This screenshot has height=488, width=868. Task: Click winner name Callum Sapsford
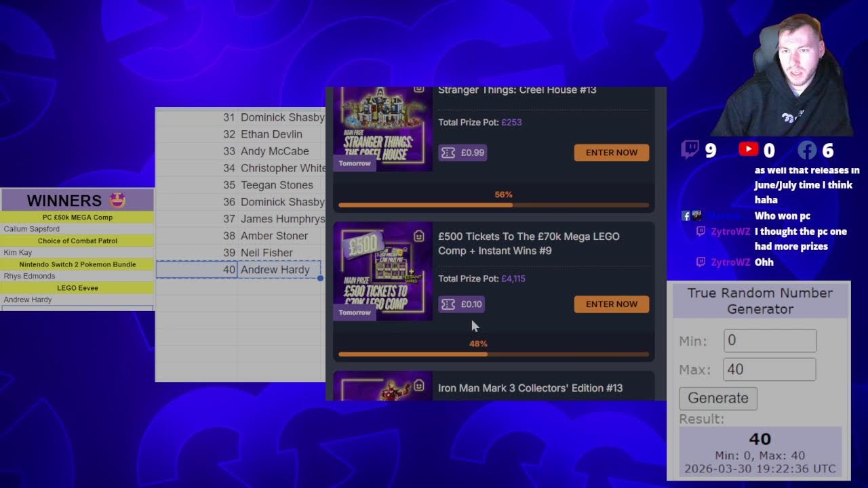pos(32,229)
